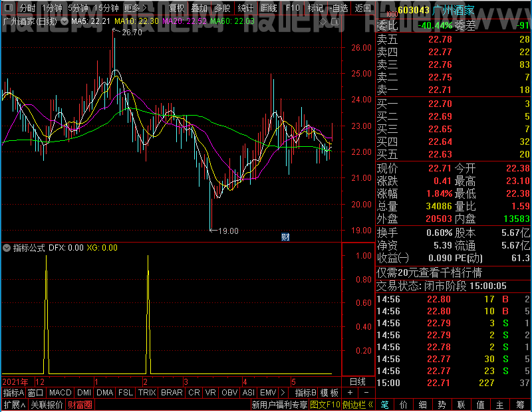The image size is (532, 412).
Task: Click the 仅需20元查看千档行情 promo link
Action: [429, 272]
